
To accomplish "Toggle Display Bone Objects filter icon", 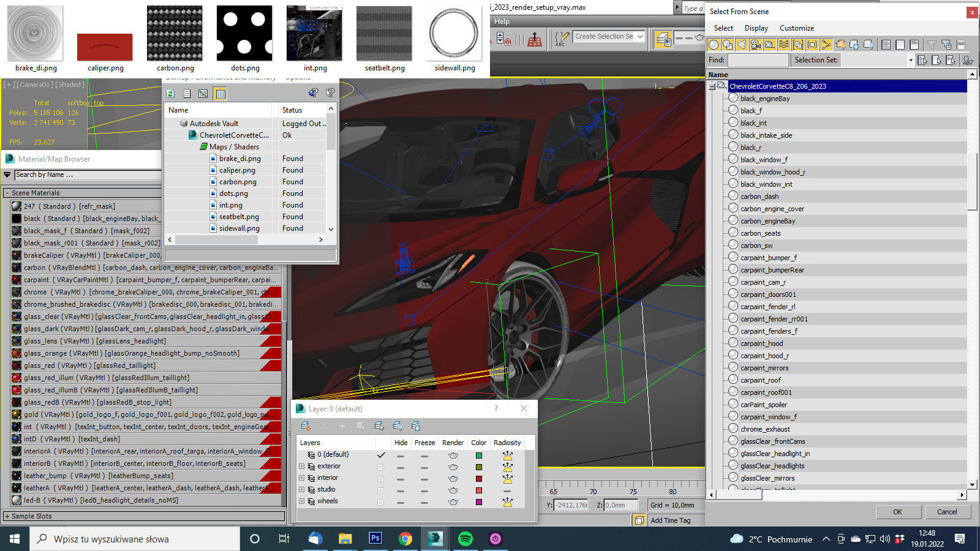I will coord(826,45).
